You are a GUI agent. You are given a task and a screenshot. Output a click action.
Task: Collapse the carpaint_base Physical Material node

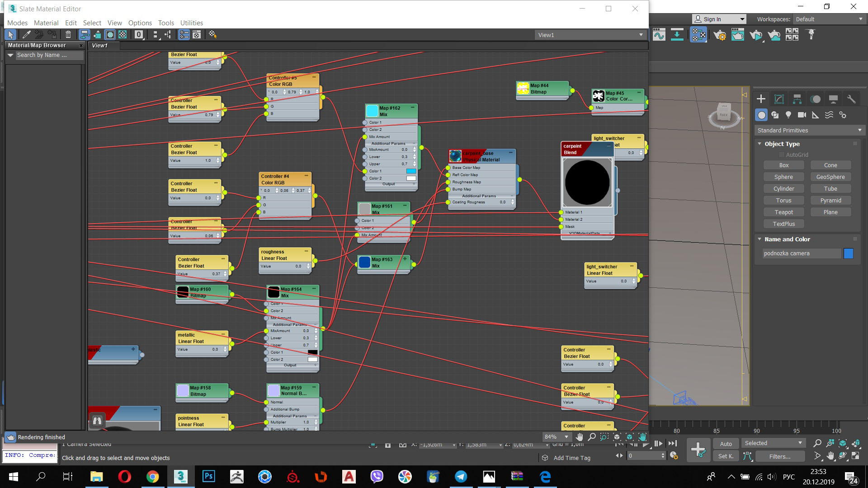510,153
